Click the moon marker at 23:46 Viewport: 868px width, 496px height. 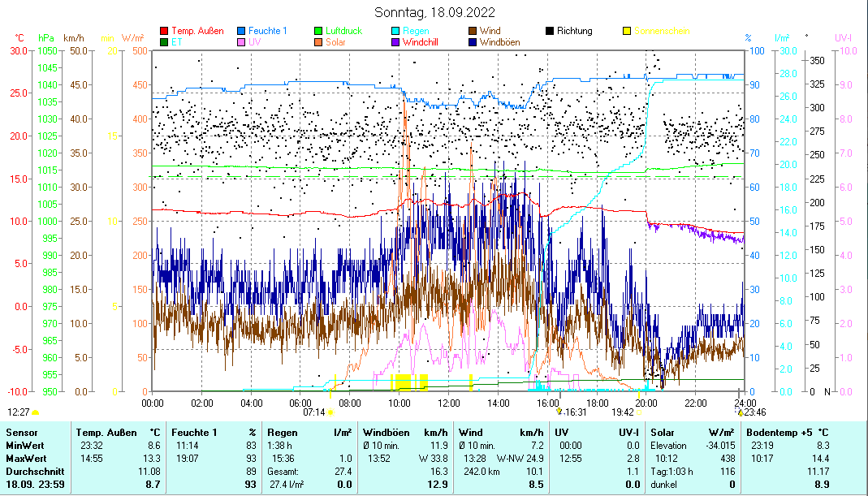(740, 412)
